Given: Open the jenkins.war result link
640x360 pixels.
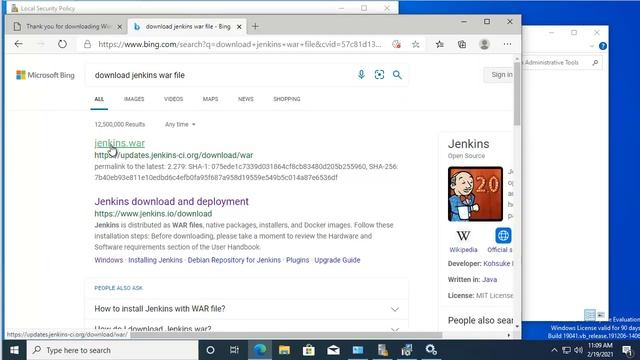Looking at the screenshot, I should [x=119, y=143].
